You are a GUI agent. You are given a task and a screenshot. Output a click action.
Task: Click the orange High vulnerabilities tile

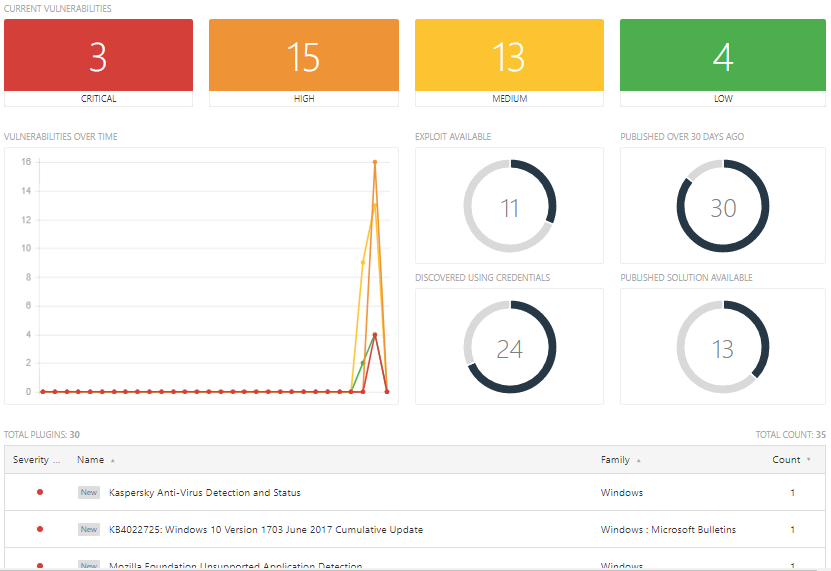pos(303,57)
